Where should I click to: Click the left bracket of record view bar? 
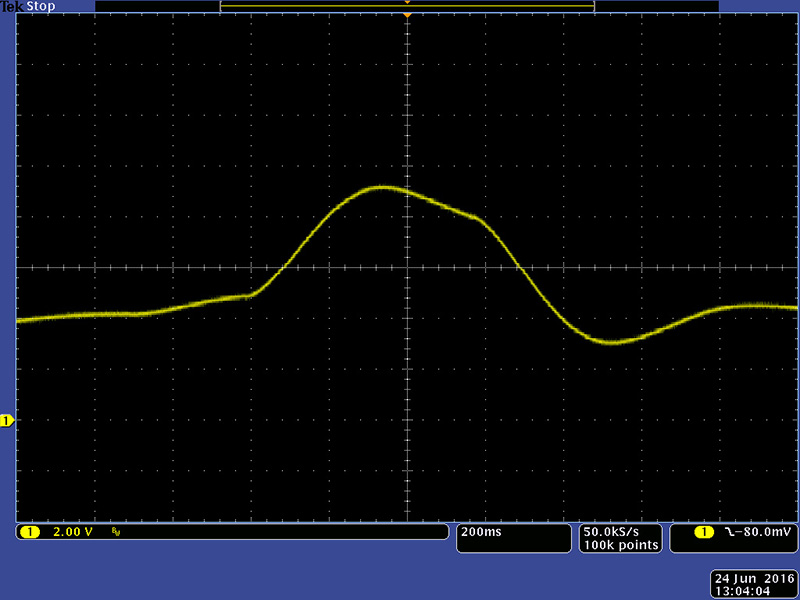tap(221, 6)
